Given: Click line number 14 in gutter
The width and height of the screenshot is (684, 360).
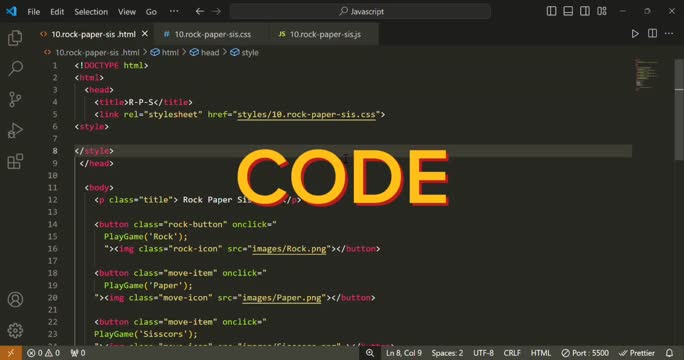Looking at the screenshot, I should 53,224.
